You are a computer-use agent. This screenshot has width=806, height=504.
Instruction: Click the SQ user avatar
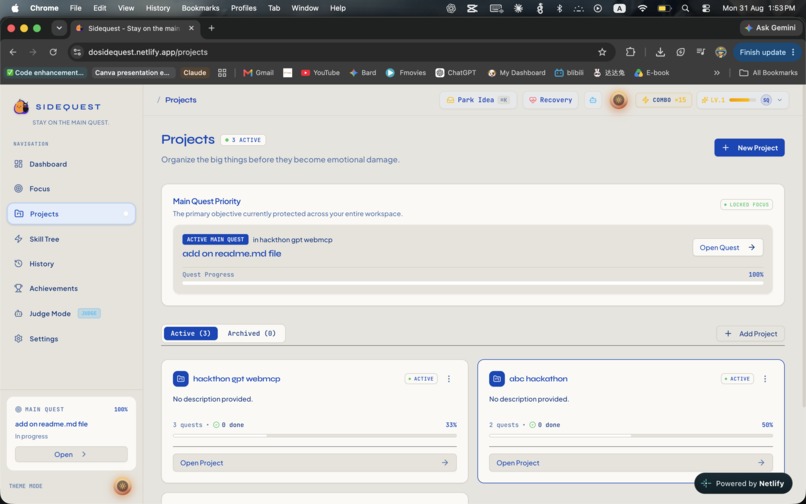coord(766,100)
